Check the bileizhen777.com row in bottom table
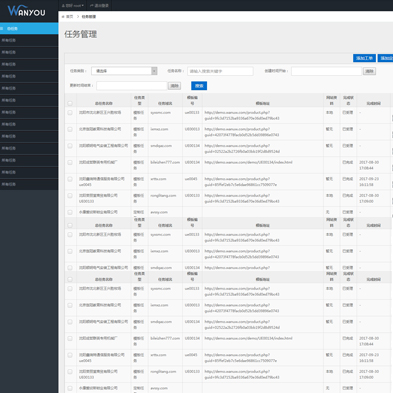The width and height of the screenshot is (393, 393). [x=70, y=338]
